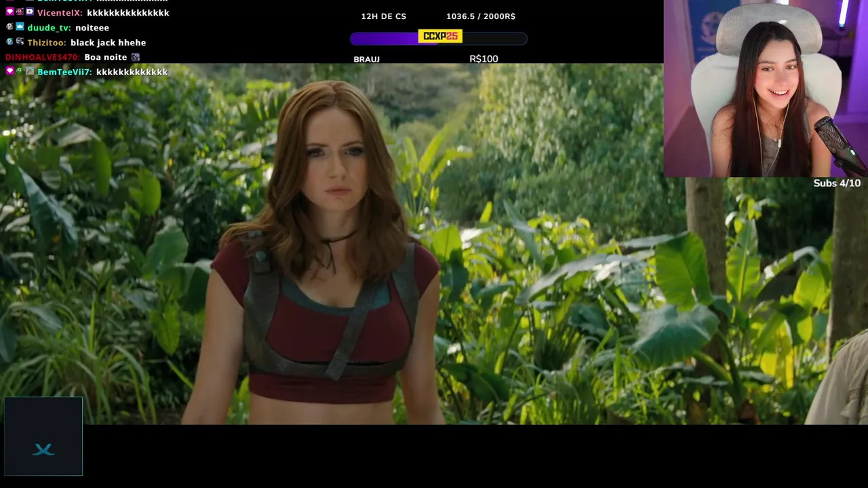This screenshot has width=868, height=488.
Task: Click the 'noiteee' chat message
Action: [92, 28]
